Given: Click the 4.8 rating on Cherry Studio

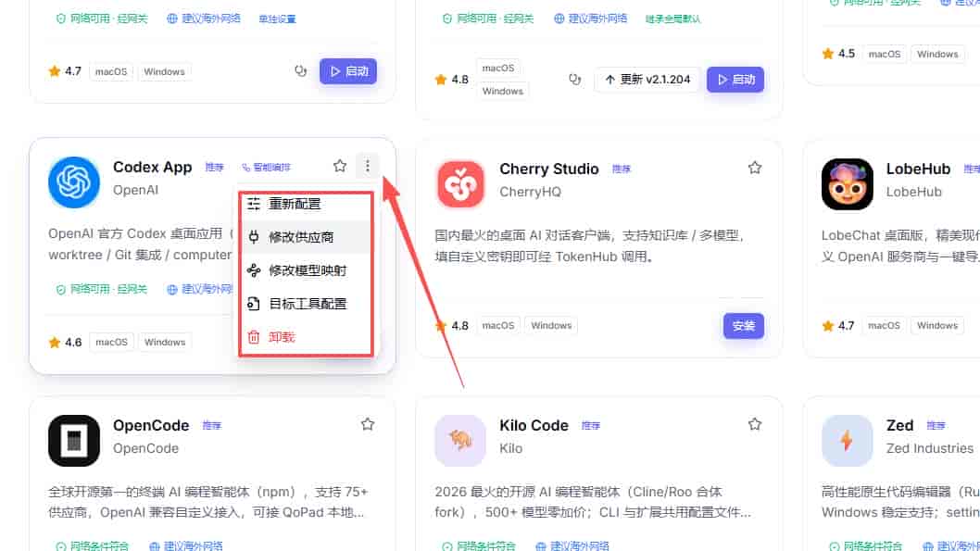Looking at the screenshot, I should click(x=452, y=325).
